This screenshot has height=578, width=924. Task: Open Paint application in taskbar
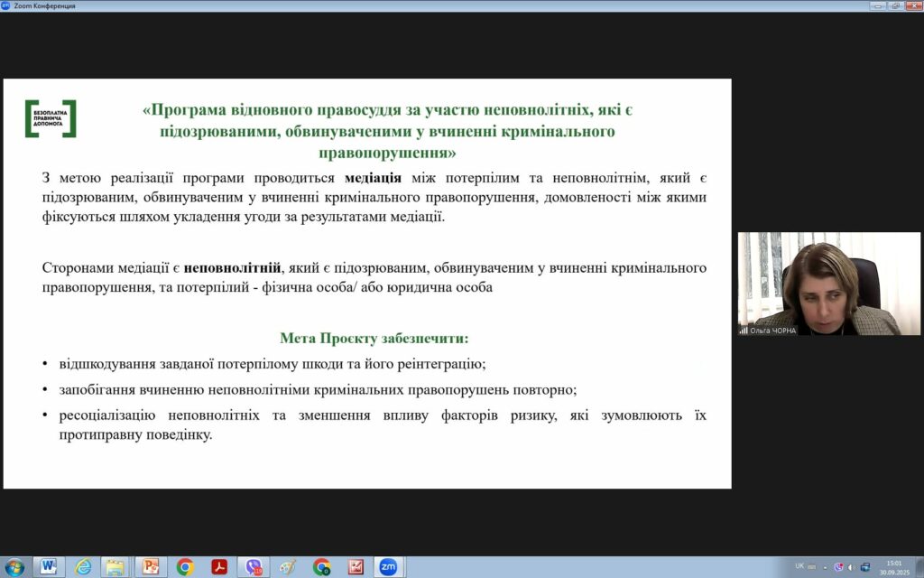287,567
